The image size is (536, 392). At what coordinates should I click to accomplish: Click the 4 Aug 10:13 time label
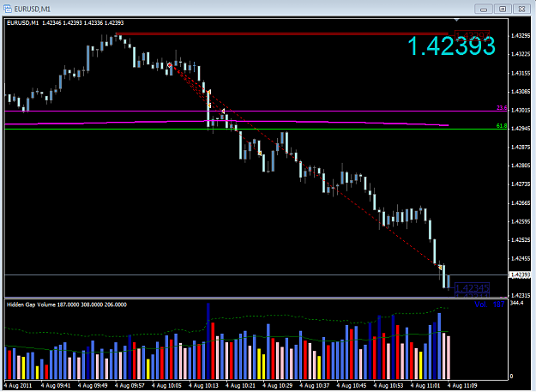click(x=206, y=385)
